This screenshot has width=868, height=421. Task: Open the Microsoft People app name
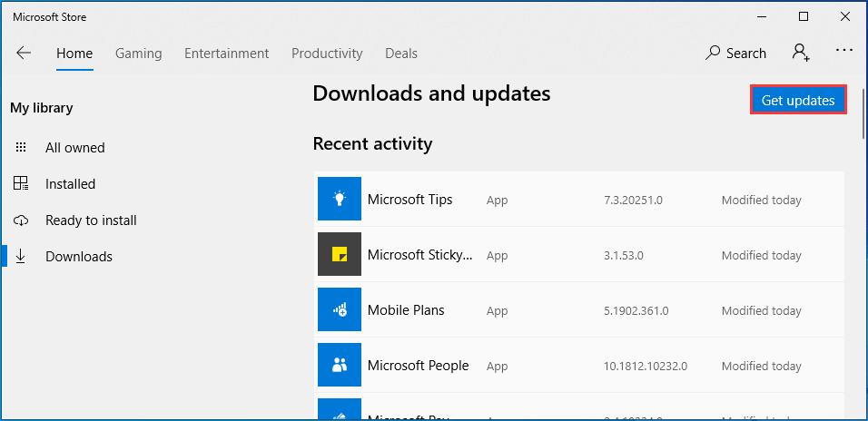[418, 365]
